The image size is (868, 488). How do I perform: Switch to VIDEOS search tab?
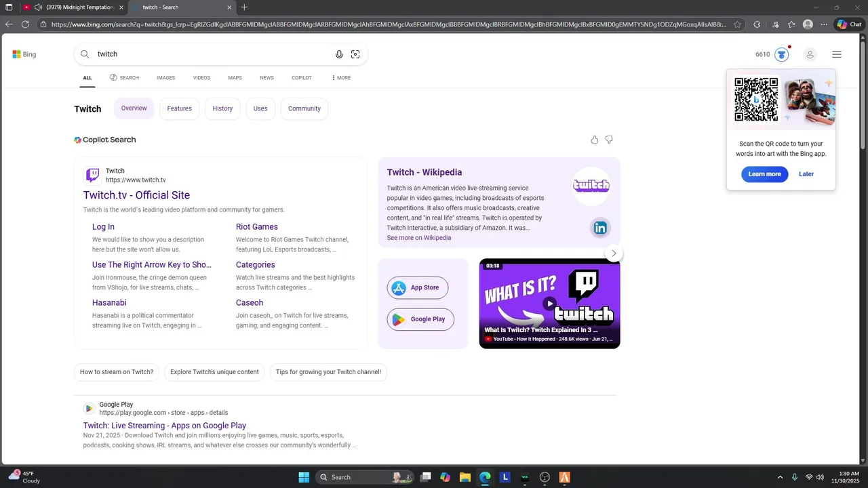201,78
